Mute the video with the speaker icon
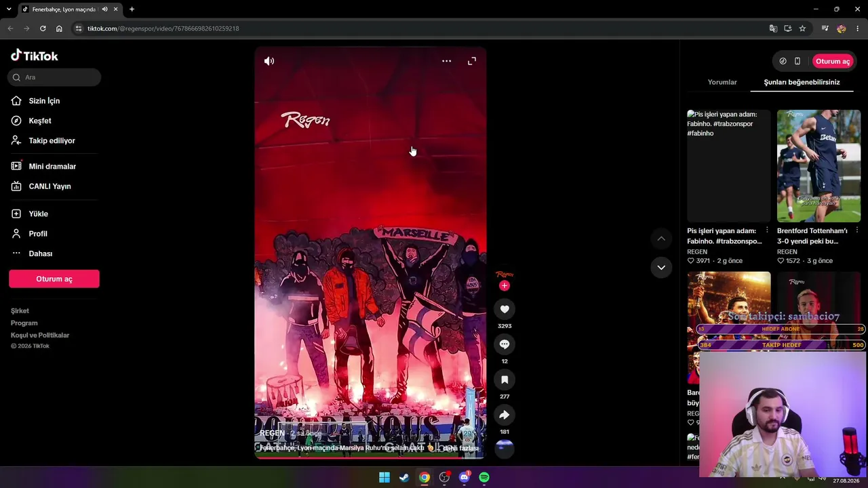The height and width of the screenshot is (488, 868). (x=269, y=61)
